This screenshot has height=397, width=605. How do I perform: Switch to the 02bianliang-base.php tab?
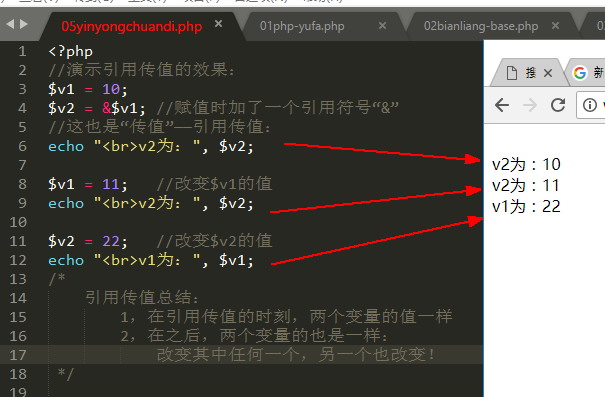pyautogui.click(x=481, y=26)
